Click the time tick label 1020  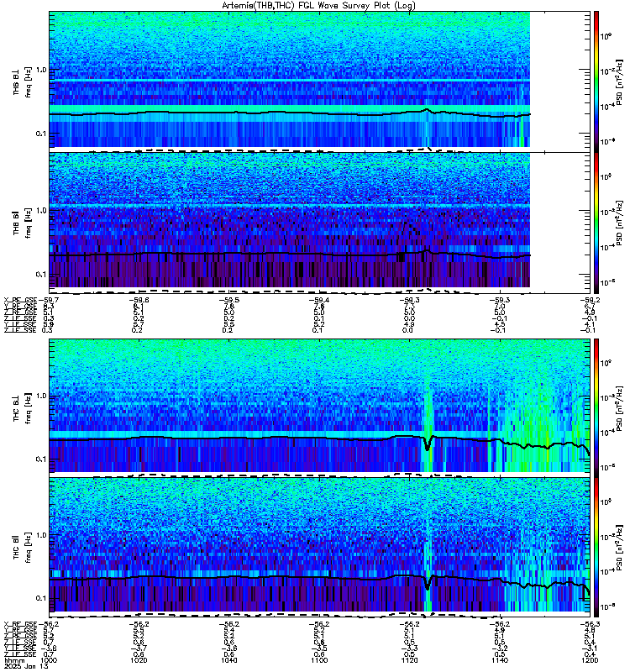(x=139, y=660)
